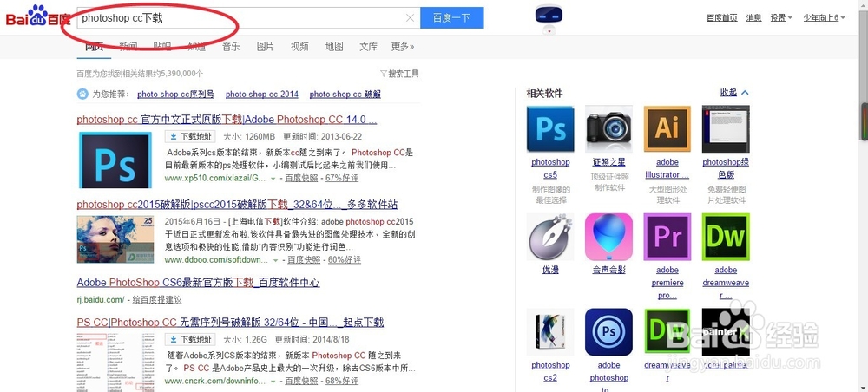Click adobe photoshop touch round Ps icon
The width and height of the screenshot is (868, 392).
[609, 332]
